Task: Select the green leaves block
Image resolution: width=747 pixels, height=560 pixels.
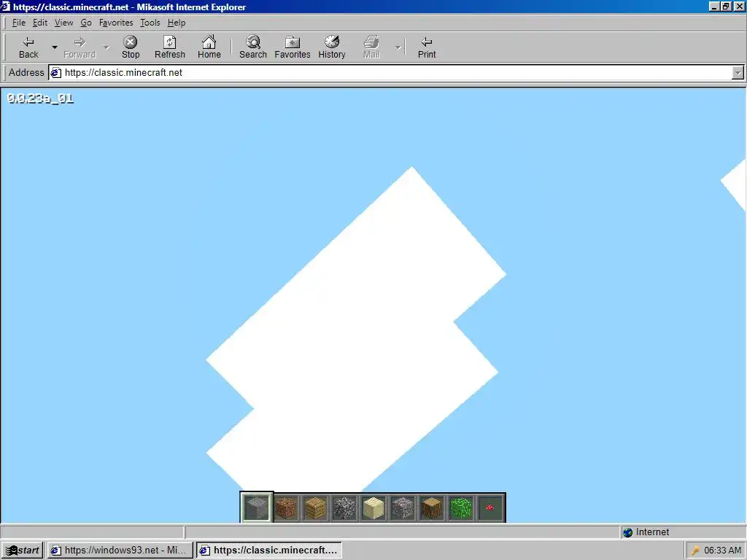Action: (461, 507)
